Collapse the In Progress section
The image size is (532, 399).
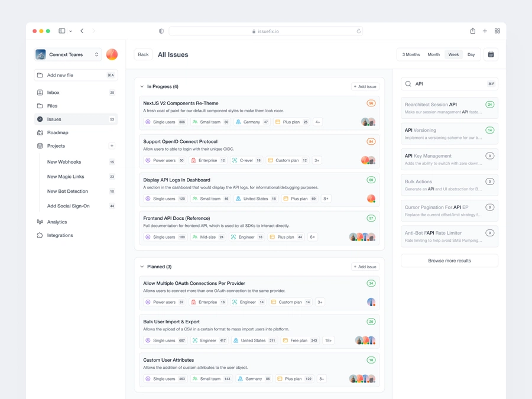142,87
